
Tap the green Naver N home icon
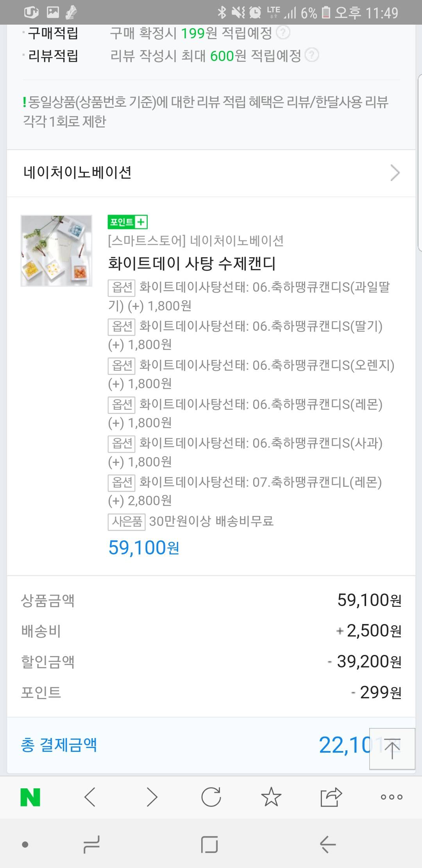[x=30, y=797]
